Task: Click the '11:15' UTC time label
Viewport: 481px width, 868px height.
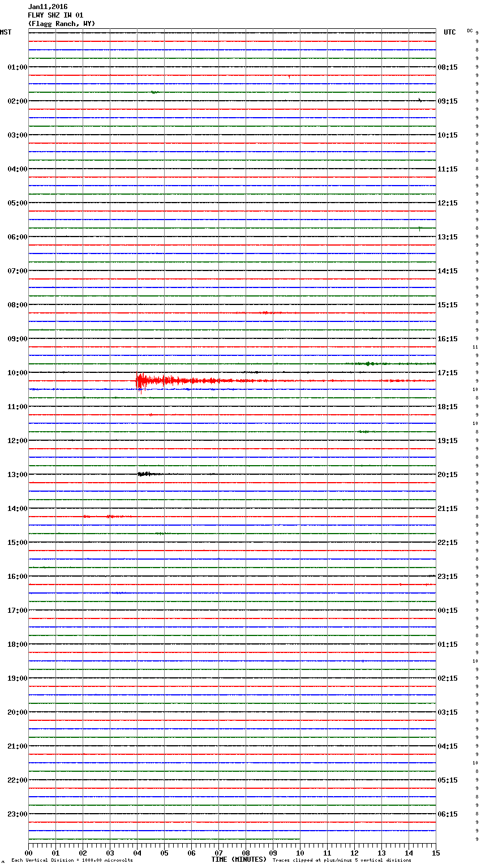Action: (448, 169)
